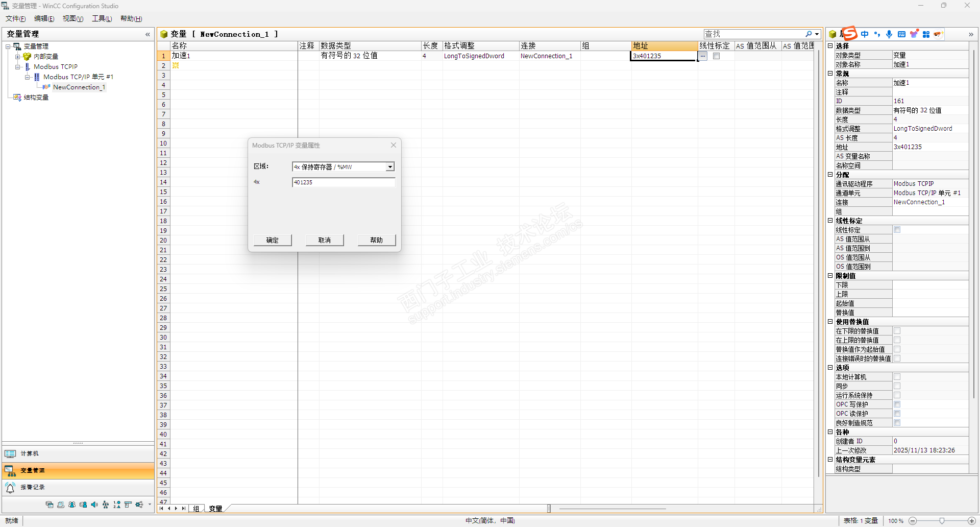Open the 计算机 (Computer) editor in navigation bar

point(29,453)
